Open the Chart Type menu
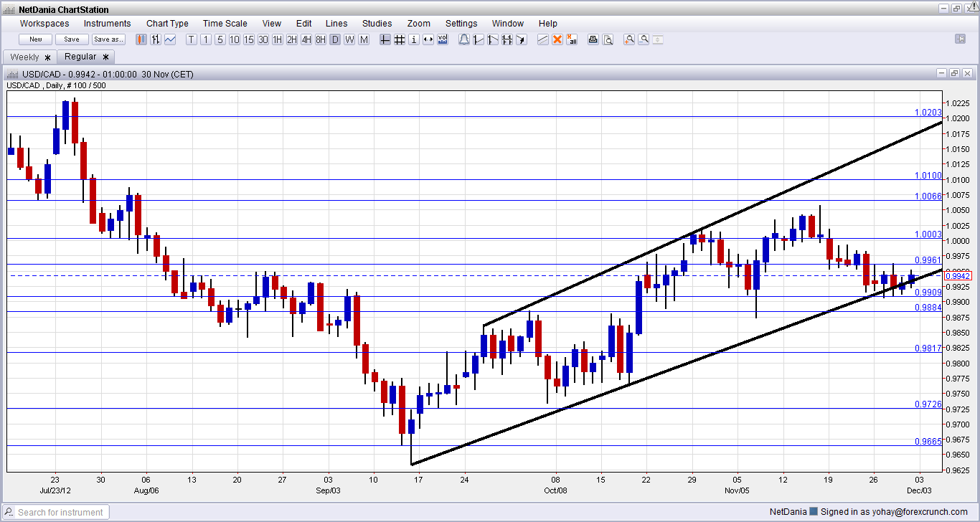Viewport: 980px width, 522px height. pos(167,24)
